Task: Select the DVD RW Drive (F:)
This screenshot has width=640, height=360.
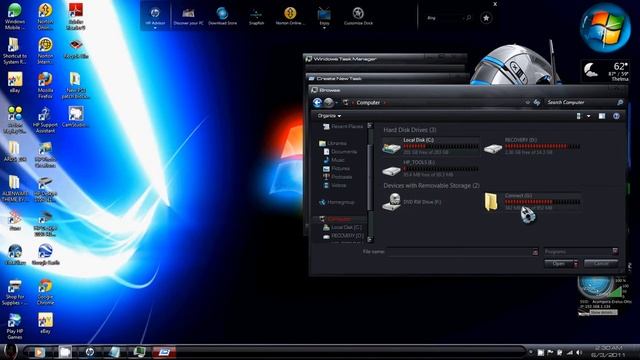Action: (x=412, y=202)
